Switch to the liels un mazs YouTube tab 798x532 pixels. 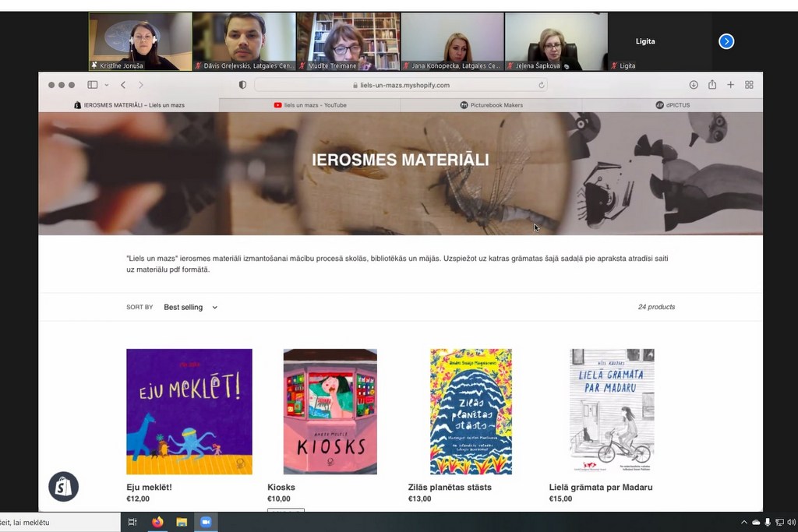point(310,105)
